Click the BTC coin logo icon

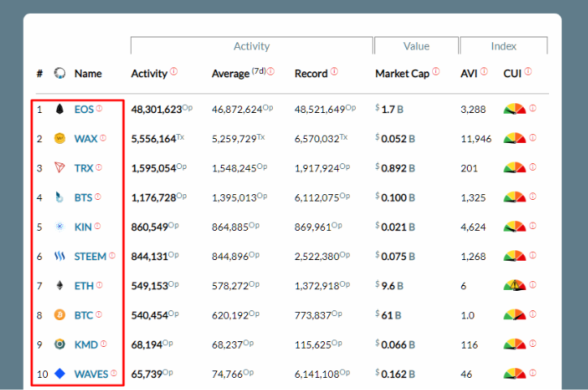click(x=59, y=314)
